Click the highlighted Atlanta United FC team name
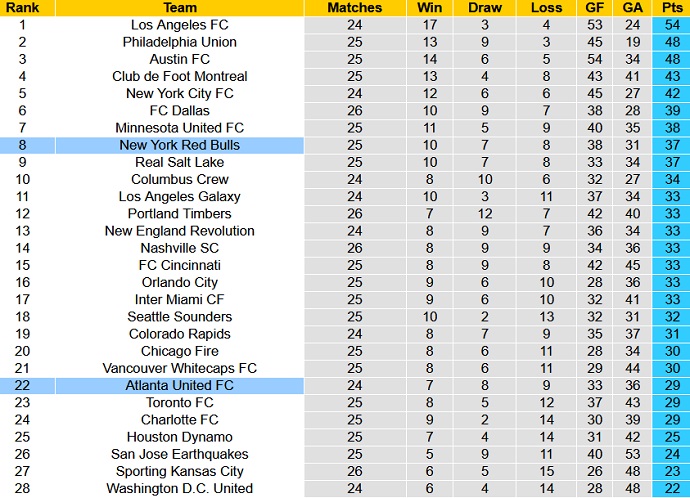 click(180, 385)
